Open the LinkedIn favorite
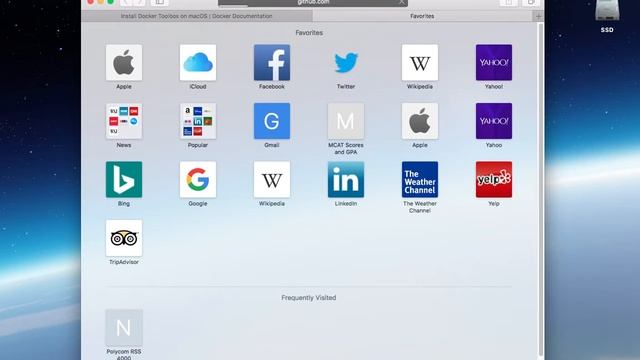Viewport: 640px width, 360px height. click(x=346, y=180)
